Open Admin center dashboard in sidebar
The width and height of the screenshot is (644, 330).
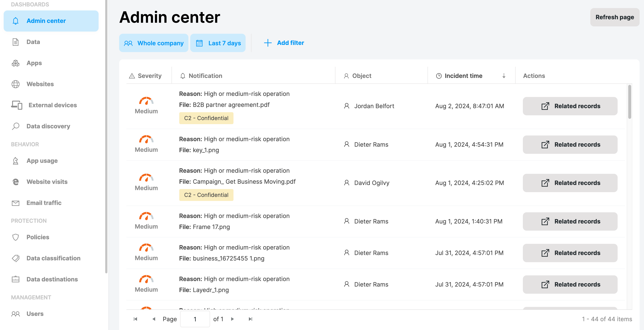click(51, 21)
